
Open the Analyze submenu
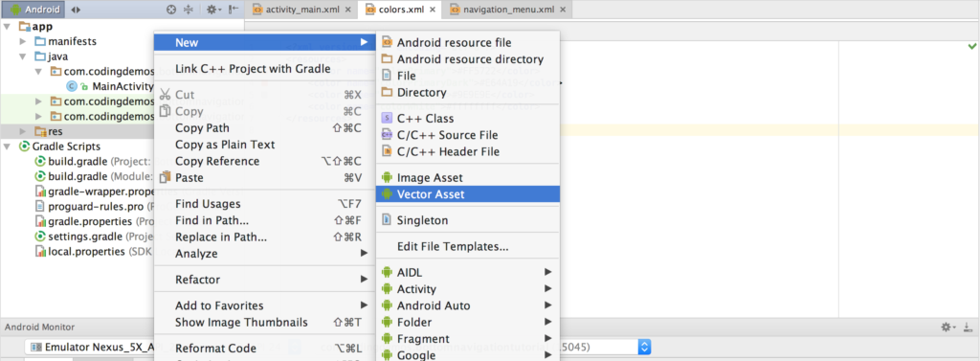pyautogui.click(x=265, y=254)
